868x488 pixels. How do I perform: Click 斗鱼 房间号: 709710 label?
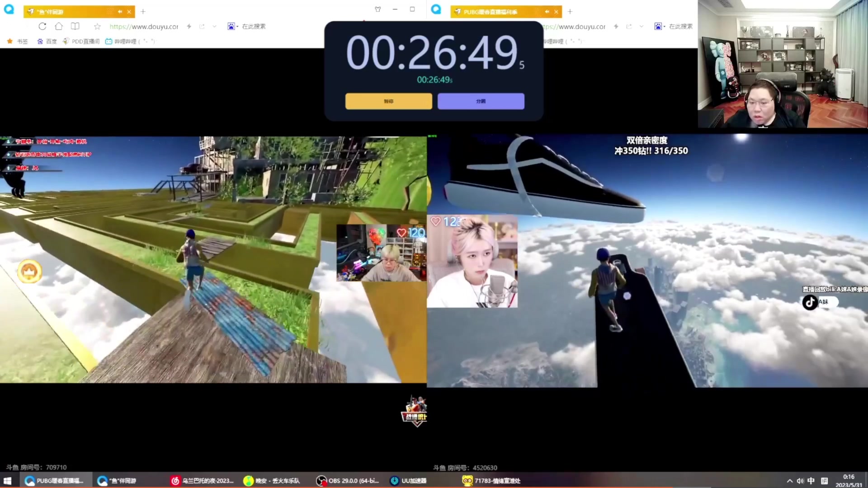pos(36,467)
